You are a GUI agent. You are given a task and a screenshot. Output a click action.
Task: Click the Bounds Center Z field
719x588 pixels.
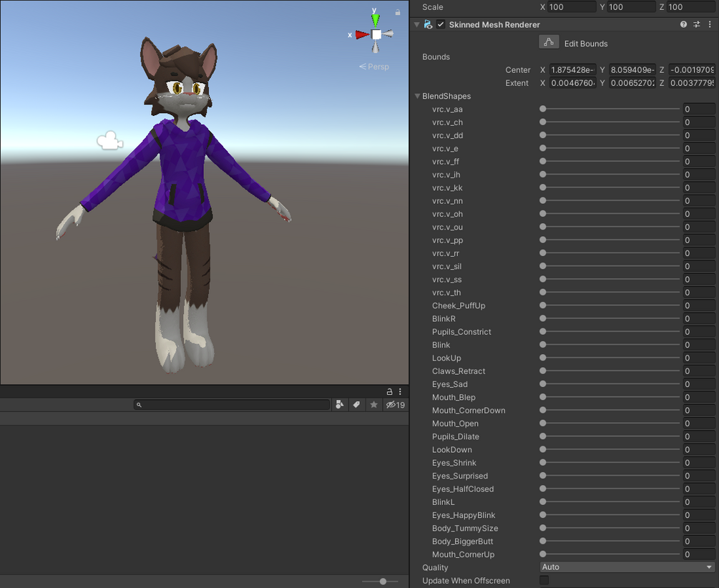pos(692,69)
